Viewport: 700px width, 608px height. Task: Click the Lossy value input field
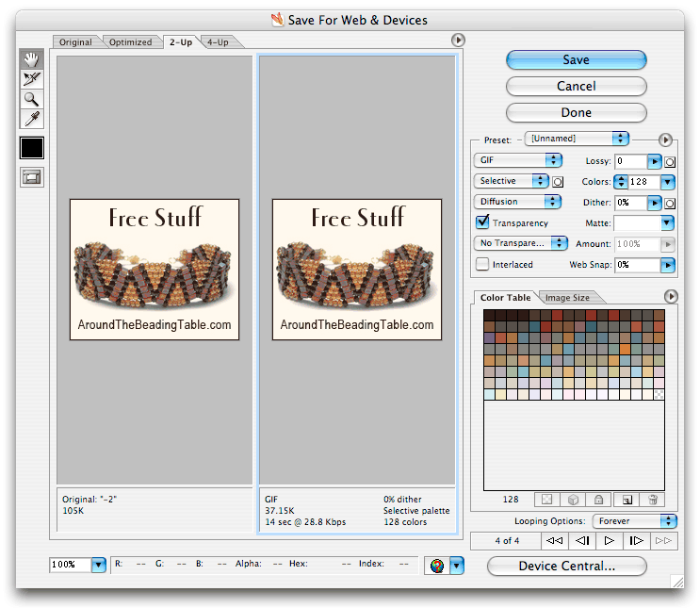(631, 161)
